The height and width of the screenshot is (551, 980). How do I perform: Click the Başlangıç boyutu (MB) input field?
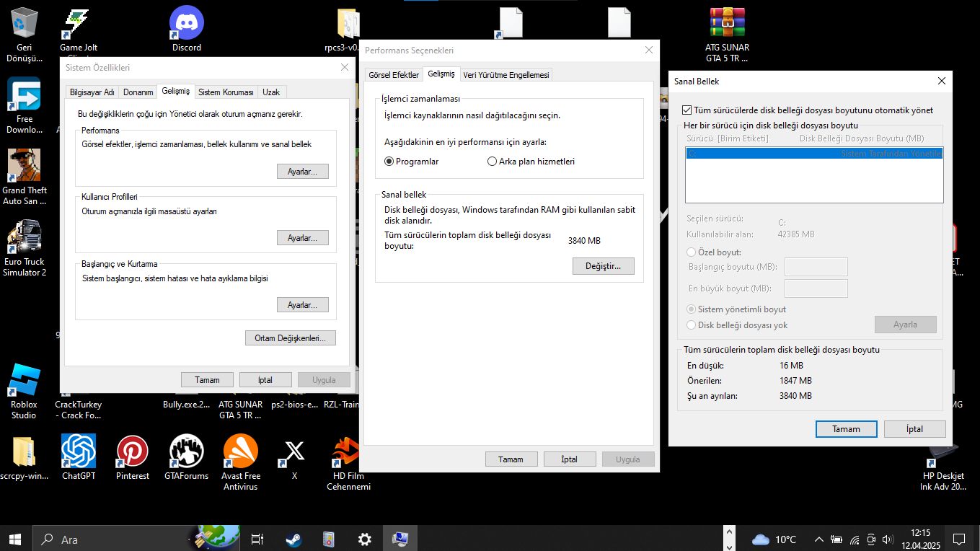(x=816, y=267)
